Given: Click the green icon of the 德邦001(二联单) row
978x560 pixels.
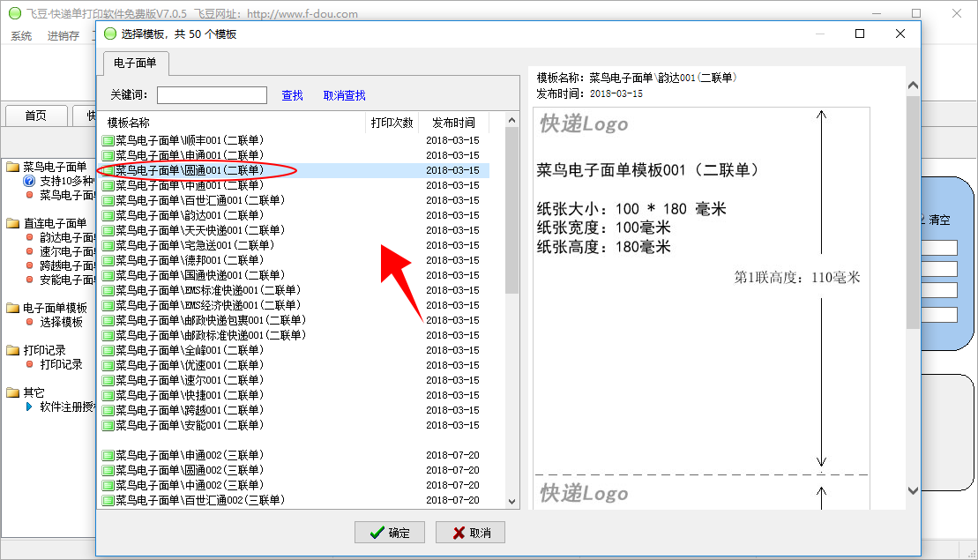Looking at the screenshot, I should 108,260.
